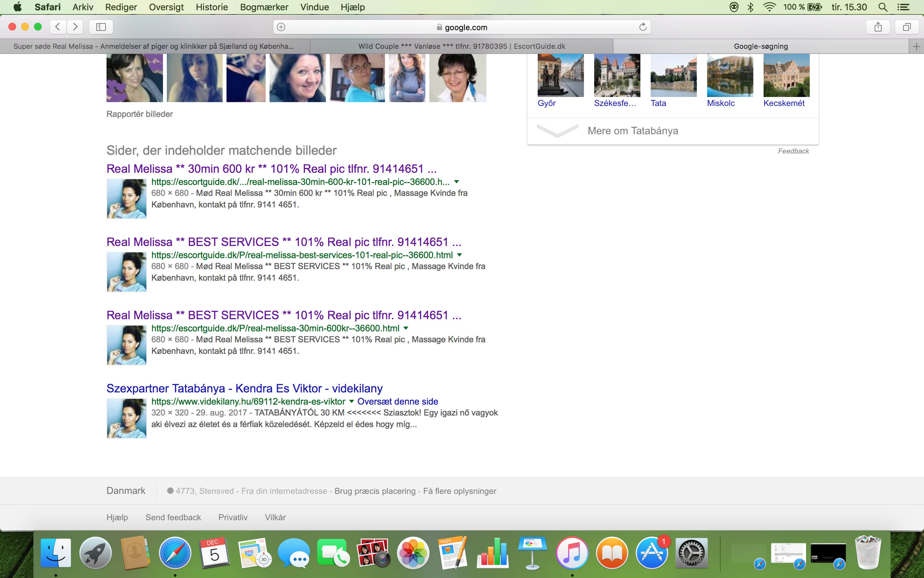Click Få flere oplysninger link
Image resolution: width=924 pixels, height=578 pixels.
(x=460, y=491)
